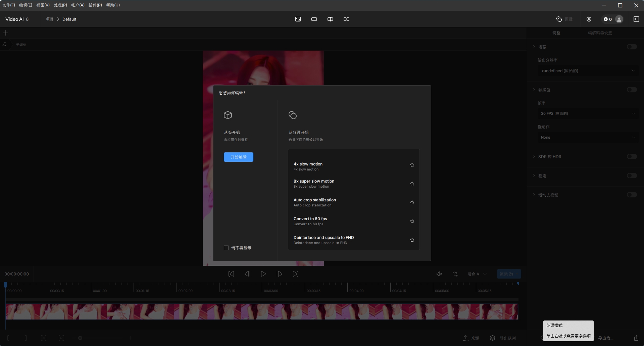The height and width of the screenshot is (346, 644).
Task: Switch to the 调整 tab
Action: pyautogui.click(x=556, y=33)
